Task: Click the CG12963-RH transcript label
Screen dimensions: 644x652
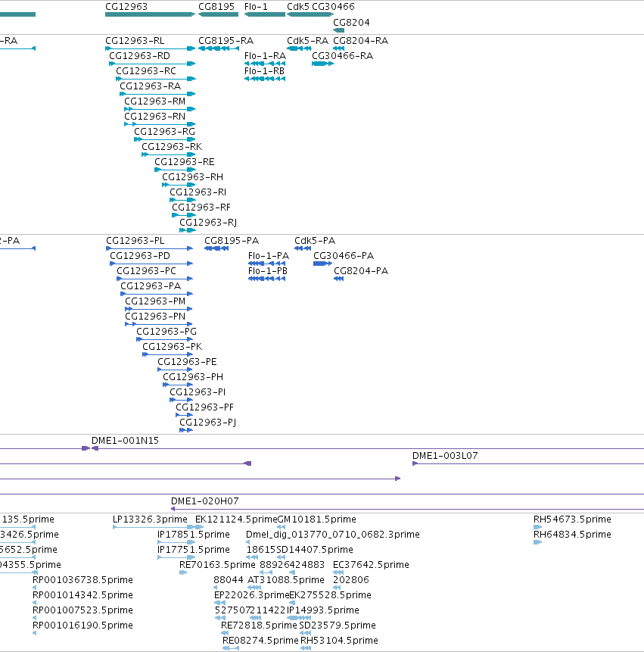Action: coord(193,177)
